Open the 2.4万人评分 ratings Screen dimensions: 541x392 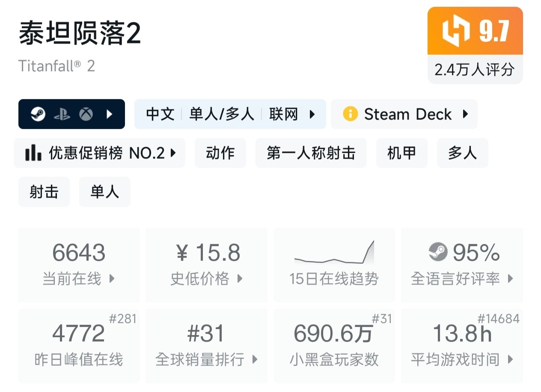tap(475, 70)
